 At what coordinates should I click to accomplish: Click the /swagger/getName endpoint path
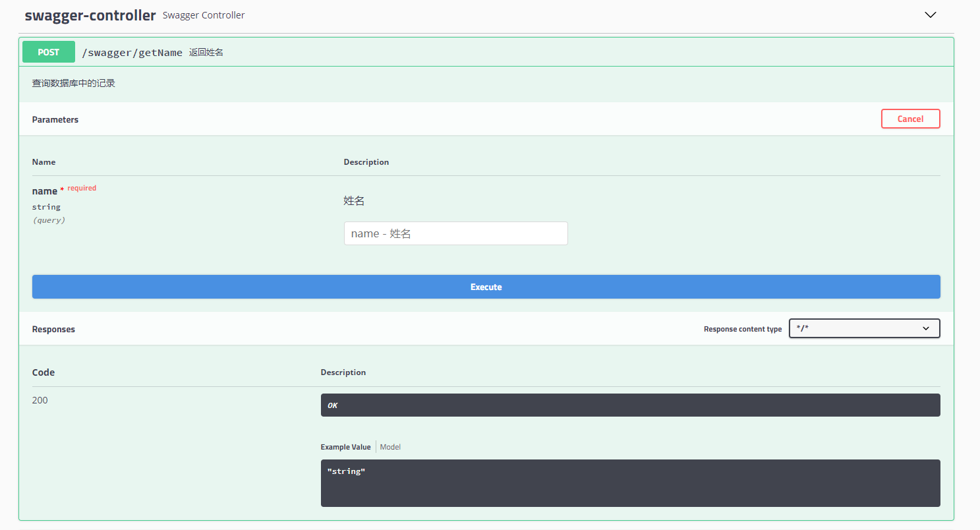132,53
